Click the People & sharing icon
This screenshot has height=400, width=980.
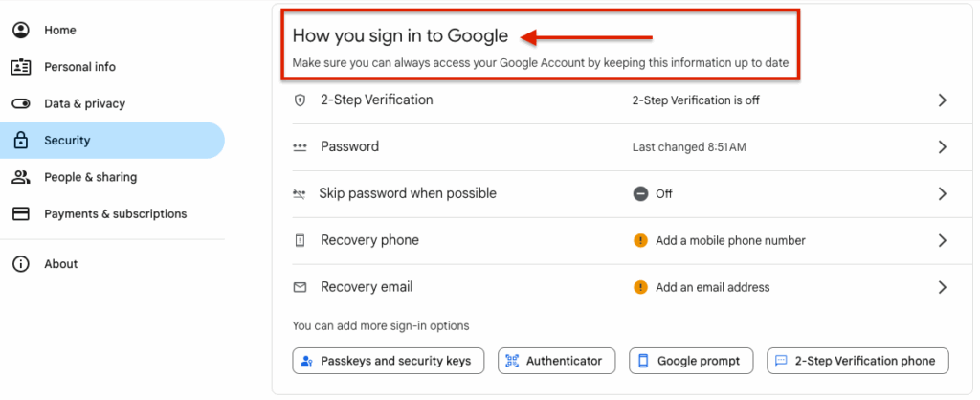pos(21,177)
